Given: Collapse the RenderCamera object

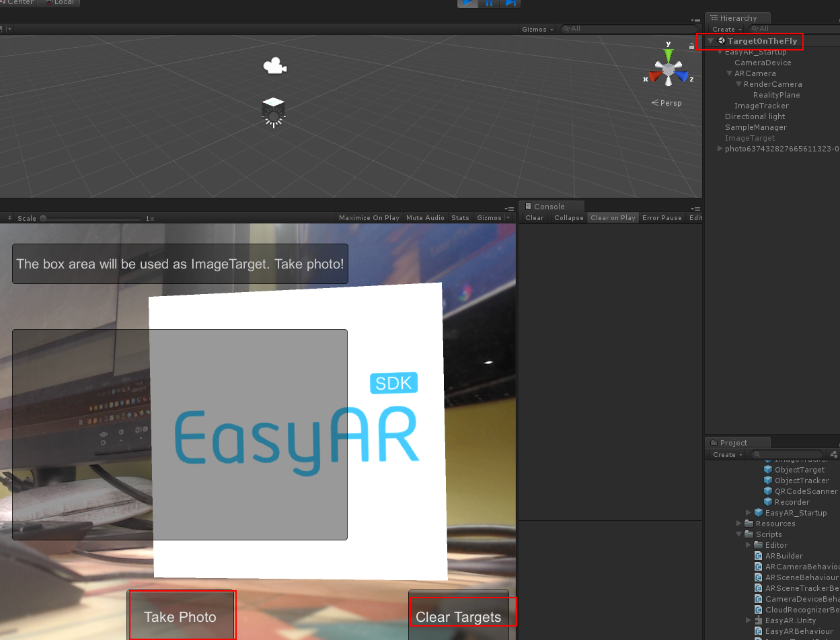Looking at the screenshot, I should [x=738, y=84].
